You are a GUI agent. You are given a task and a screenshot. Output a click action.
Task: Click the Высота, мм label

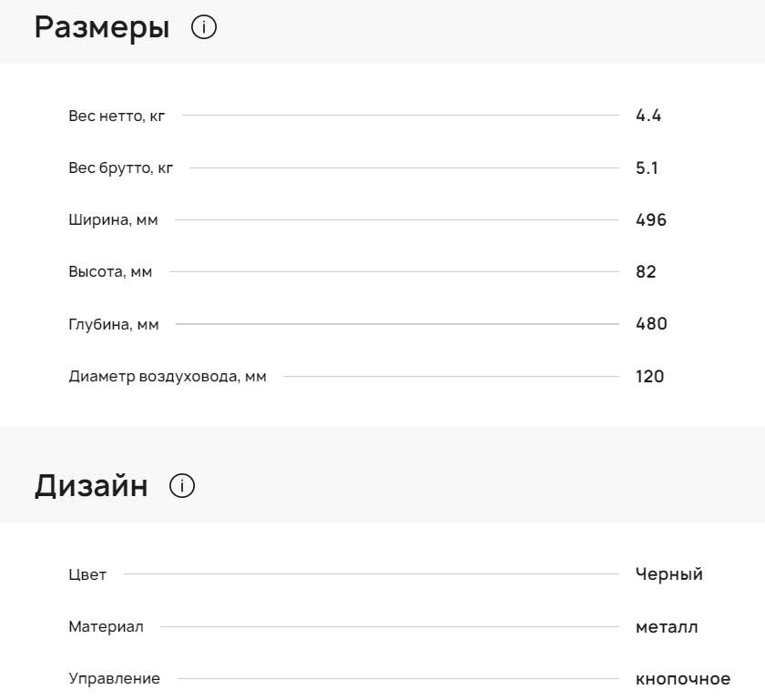pyautogui.click(x=110, y=272)
